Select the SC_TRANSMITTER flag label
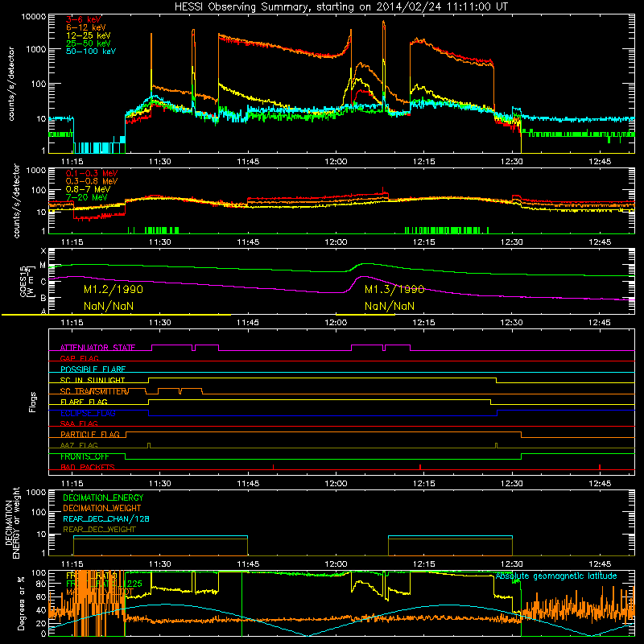This screenshot has width=644, height=644. pos(94,391)
